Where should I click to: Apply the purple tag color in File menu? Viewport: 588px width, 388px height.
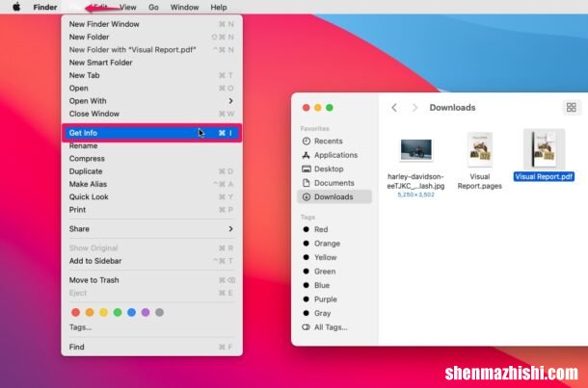(x=146, y=312)
